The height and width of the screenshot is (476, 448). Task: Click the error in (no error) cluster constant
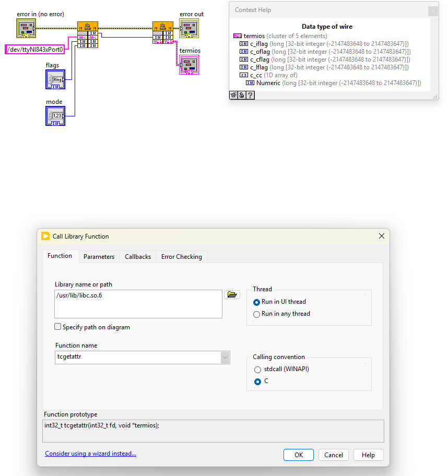pos(26,29)
